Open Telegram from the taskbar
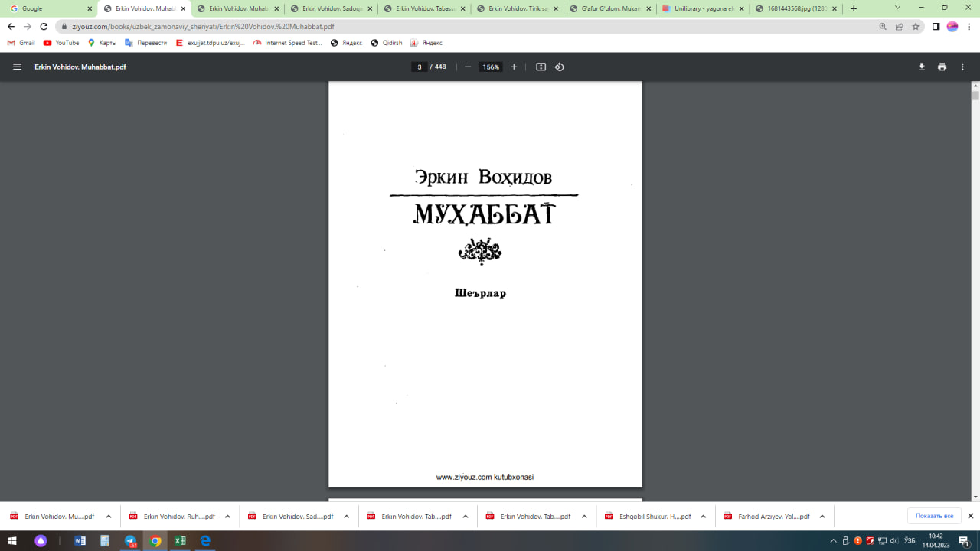Screen dimensions: 980x551 coord(130,541)
